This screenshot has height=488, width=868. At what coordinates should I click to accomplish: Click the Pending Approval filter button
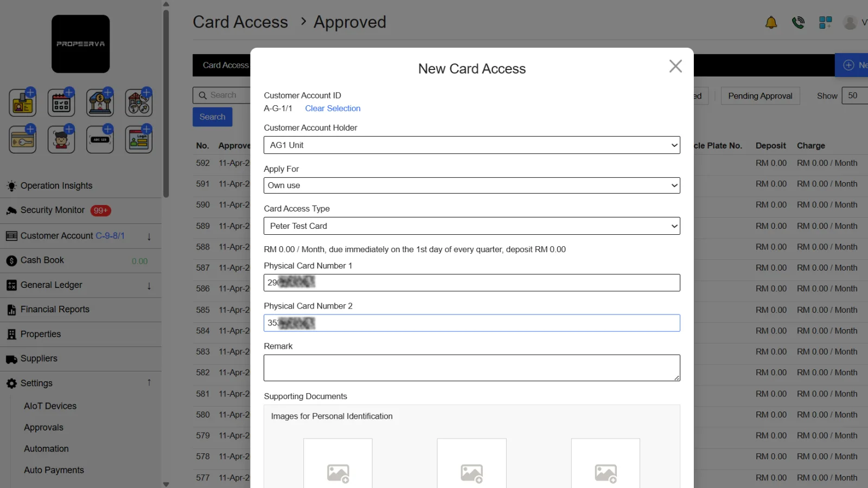[x=760, y=96]
